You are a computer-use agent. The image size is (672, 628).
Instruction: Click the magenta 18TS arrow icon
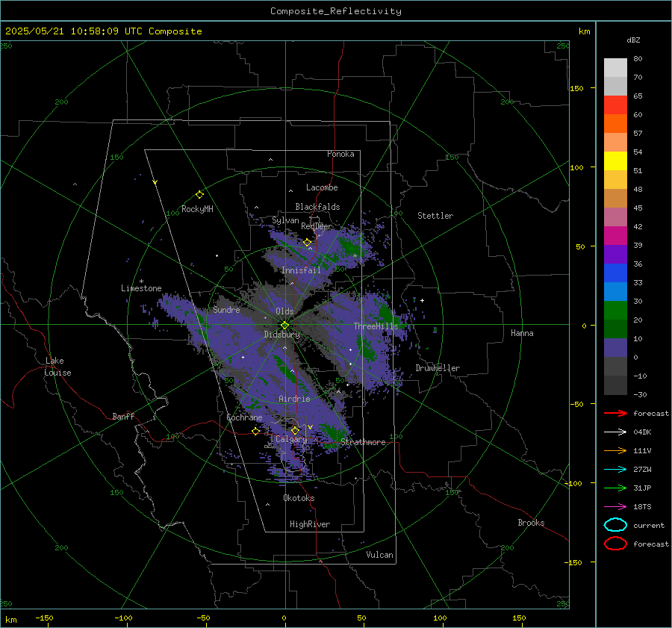(x=615, y=507)
